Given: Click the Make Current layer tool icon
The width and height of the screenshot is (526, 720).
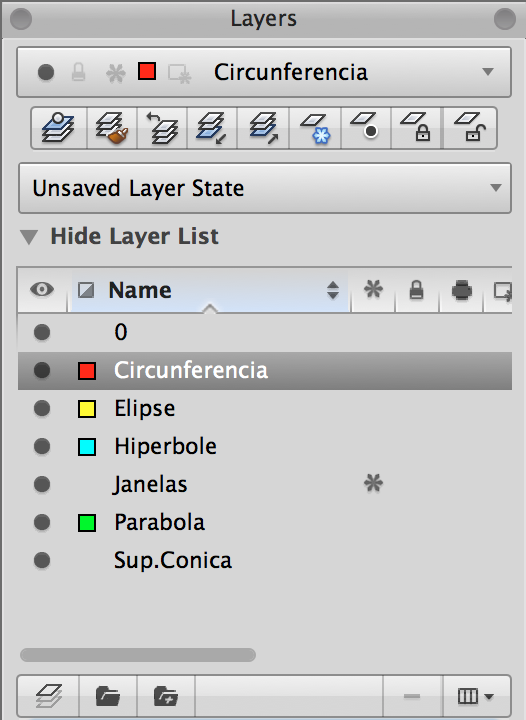Looking at the screenshot, I should (x=58, y=128).
